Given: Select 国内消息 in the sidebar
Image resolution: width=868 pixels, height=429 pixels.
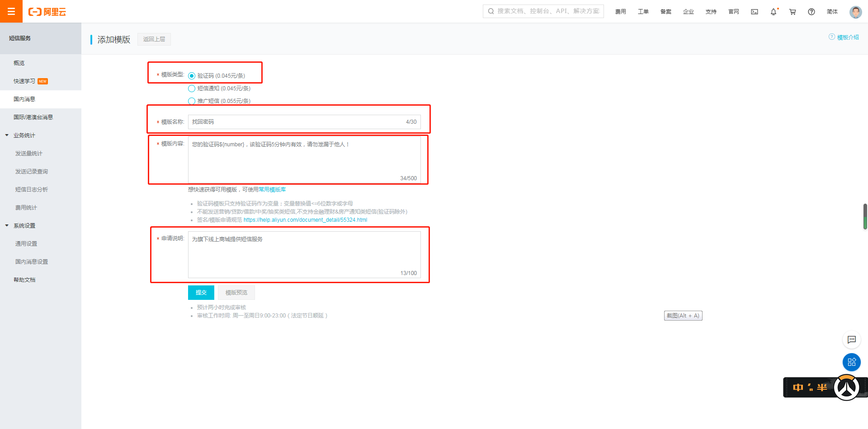Looking at the screenshot, I should click(x=41, y=99).
